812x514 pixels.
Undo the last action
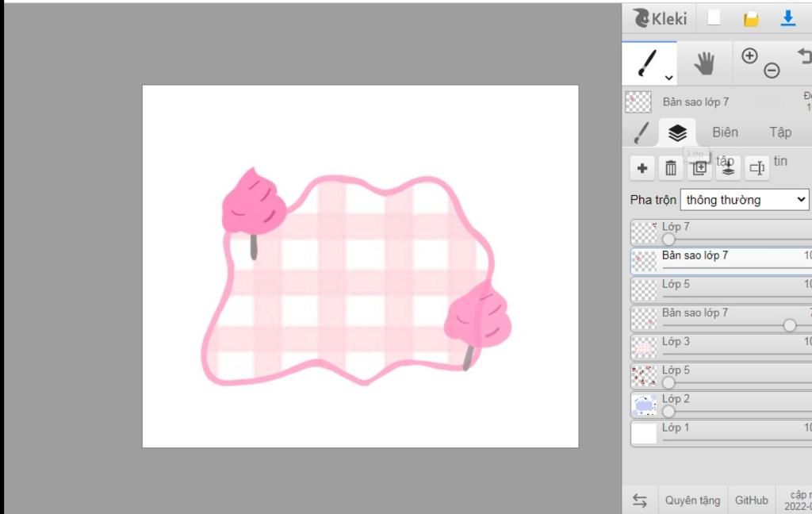804,57
